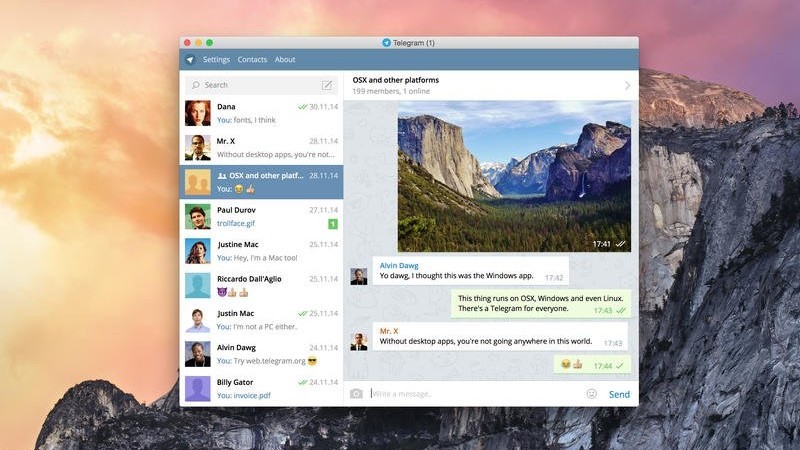
Task: Click Billy Gator purple placeholder avatar
Action: point(197,389)
